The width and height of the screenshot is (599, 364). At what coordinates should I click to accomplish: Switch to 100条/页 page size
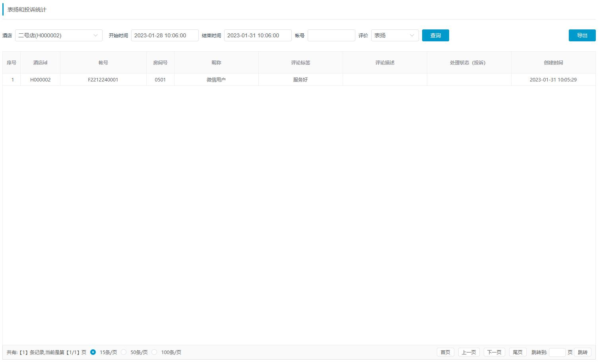155,352
